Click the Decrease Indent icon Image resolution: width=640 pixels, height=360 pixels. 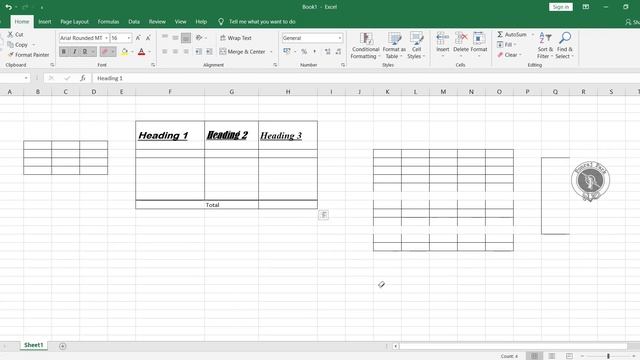198,51
